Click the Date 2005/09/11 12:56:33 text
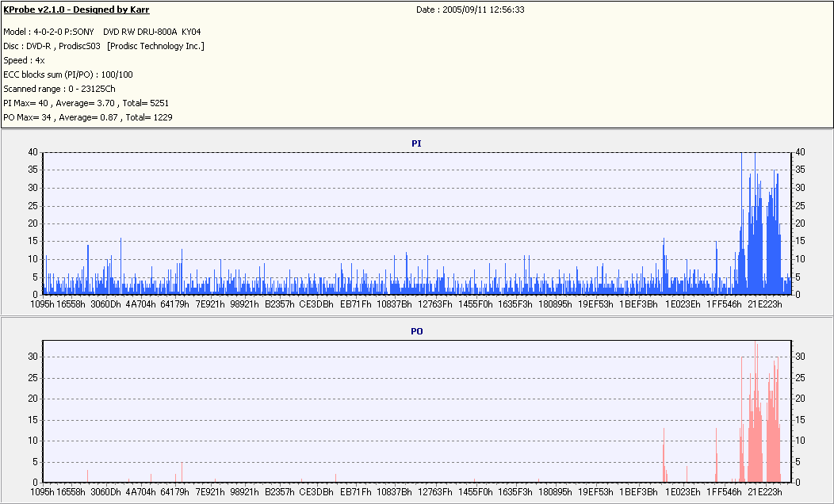834x504 pixels. point(470,10)
